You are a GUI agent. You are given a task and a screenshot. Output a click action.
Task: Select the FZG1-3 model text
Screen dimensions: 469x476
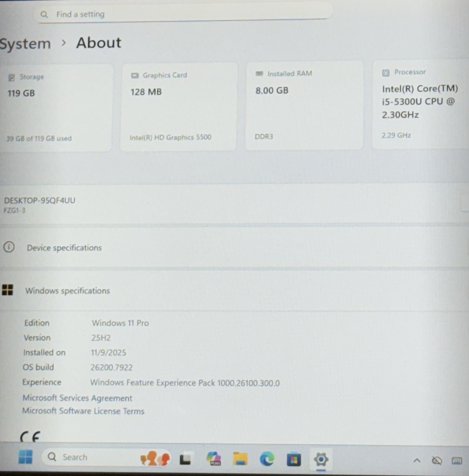point(15,210)
